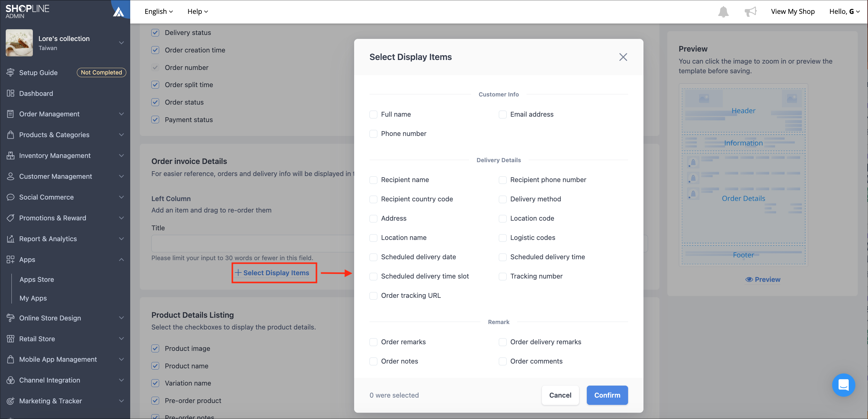Click the Promotions & Reward tag icon
The height and width of the screenshot is (419, 868).
click(11, 218)
